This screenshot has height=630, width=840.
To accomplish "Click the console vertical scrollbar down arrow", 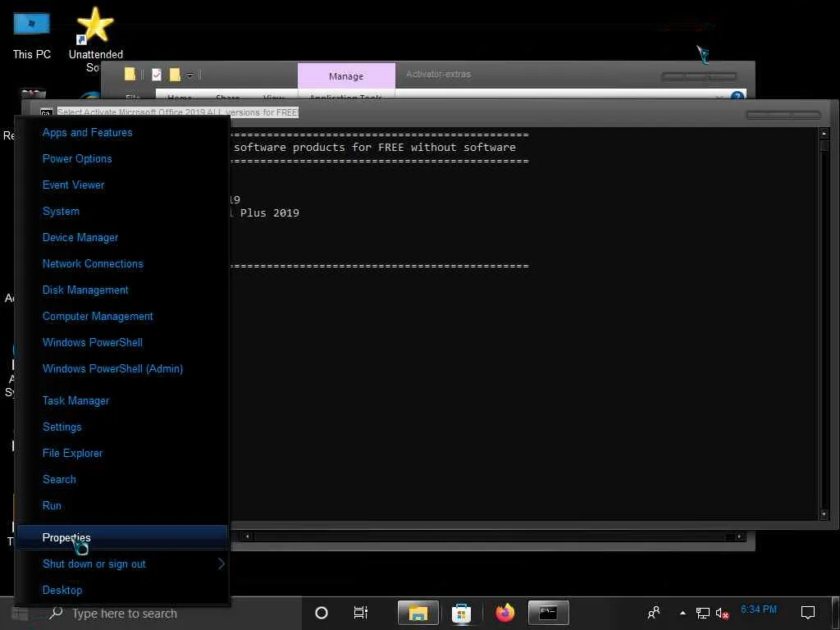I will (x=824, y=514).
